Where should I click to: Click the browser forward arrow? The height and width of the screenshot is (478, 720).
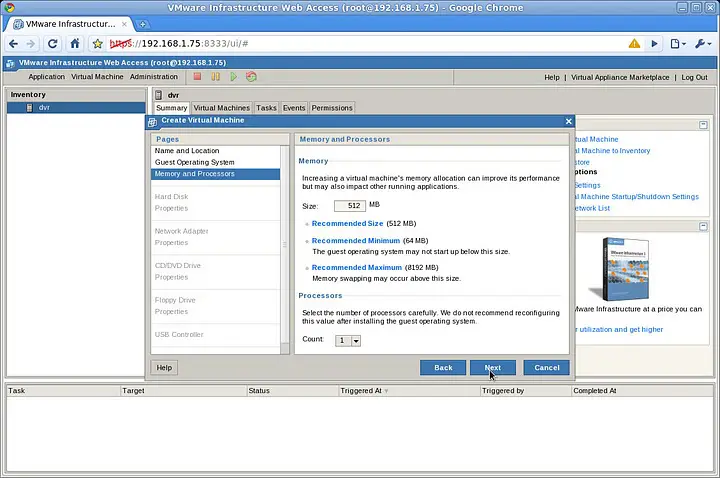click(x=30, y=44)
